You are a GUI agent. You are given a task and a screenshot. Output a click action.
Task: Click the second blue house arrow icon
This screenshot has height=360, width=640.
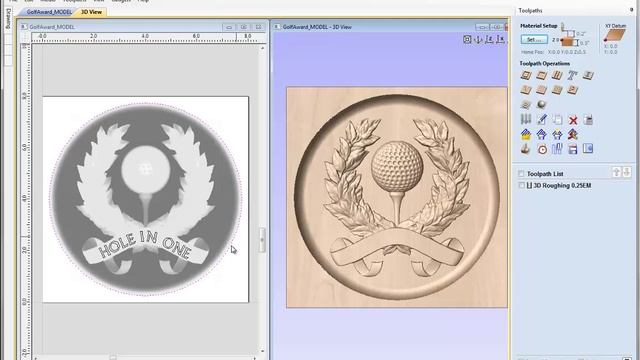click(x=541, y=134)
